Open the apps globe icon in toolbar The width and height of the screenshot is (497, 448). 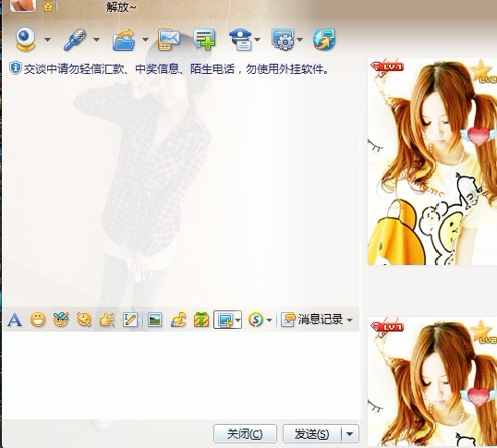tap(324, 40)
